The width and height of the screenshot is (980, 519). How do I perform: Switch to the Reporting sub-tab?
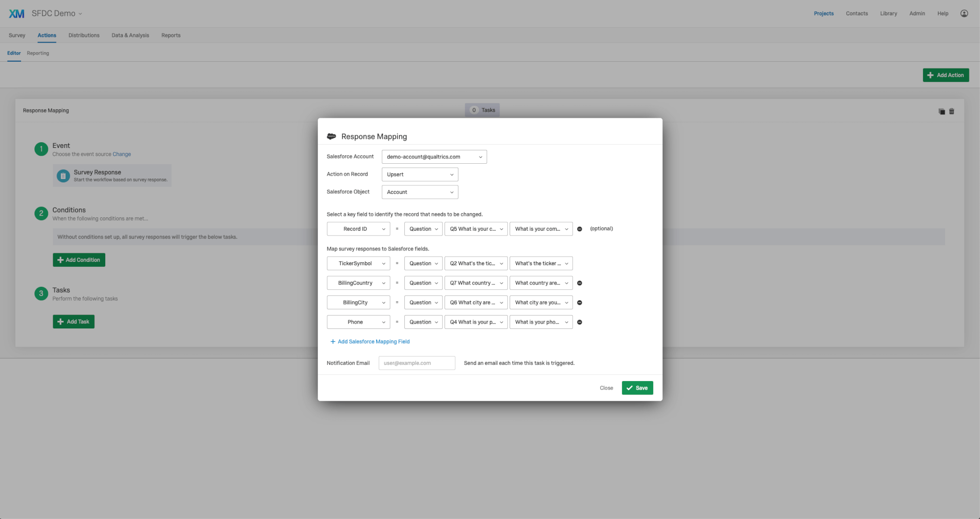click(x=38, y=53)
